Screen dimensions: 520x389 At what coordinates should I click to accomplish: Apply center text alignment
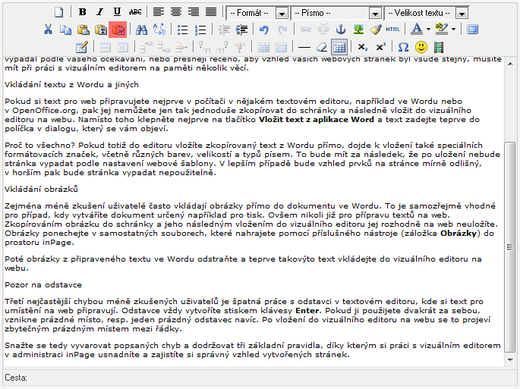point(176,12)
